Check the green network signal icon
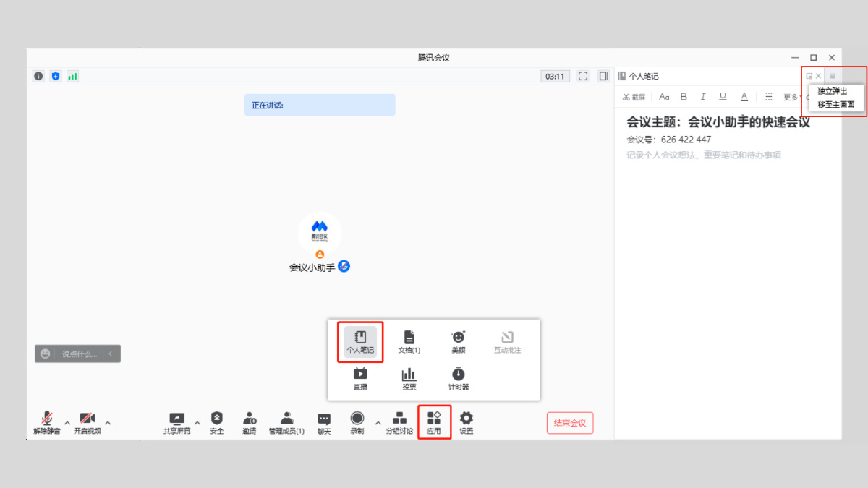Viewport: 868px width, 488px height. pyautogui.click(x=72, y=76)
